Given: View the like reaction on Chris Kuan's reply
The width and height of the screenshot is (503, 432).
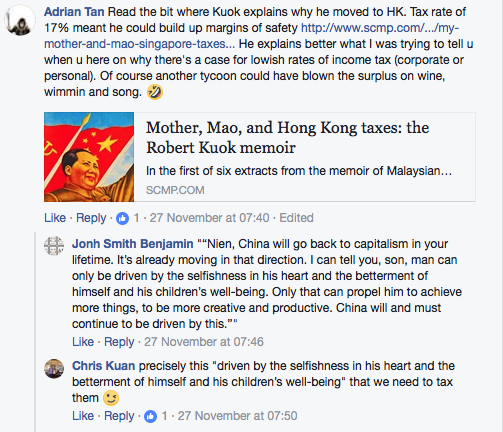Looking at the screenshot, I should [150, 416].
